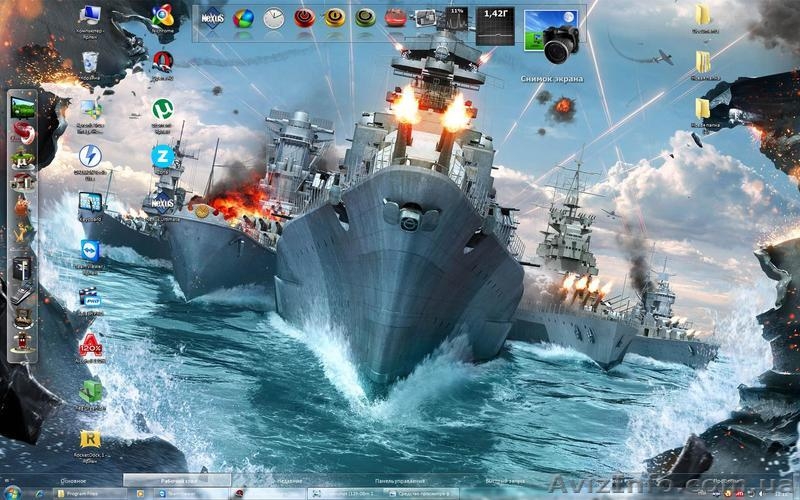The image size is (800, 500).
Task: Open the top yellow folder on right
Action: [703, 15]
